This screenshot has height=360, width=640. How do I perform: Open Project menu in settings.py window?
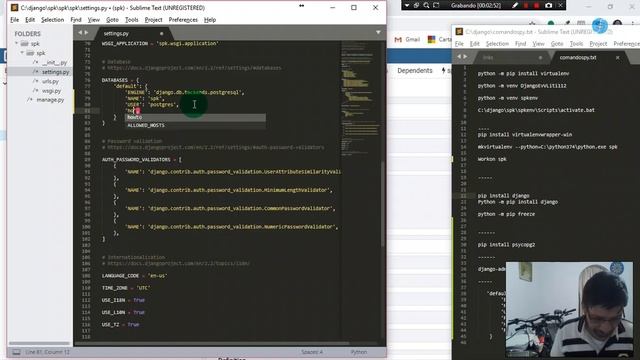[x=153, y=20]
